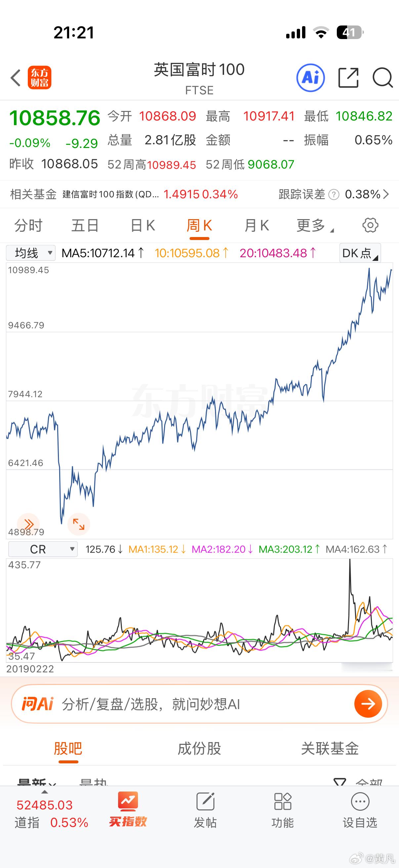The image size is (399, 868).
Task: Submit query with orange arrow button
Action: (368, 704)
